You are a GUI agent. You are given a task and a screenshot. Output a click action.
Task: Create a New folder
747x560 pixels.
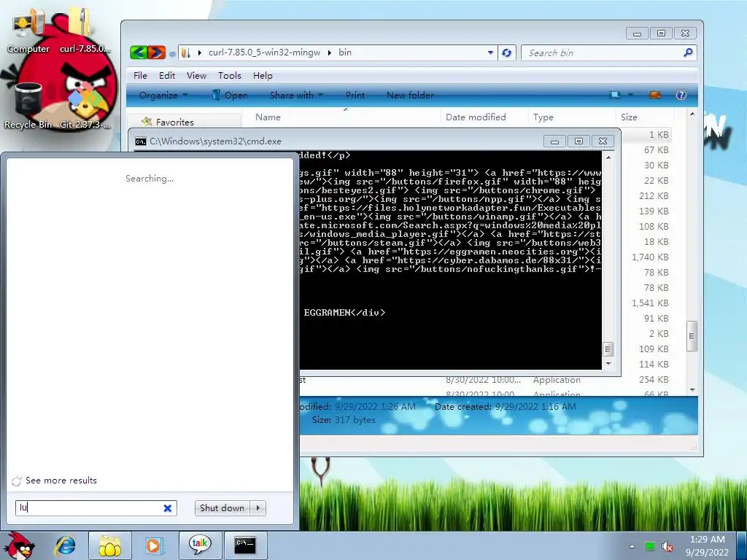[410, 96]
